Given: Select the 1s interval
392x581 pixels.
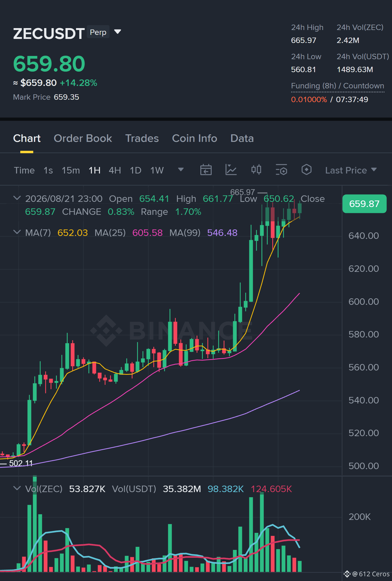Looking at the screenshot, I should coord(48,170).
